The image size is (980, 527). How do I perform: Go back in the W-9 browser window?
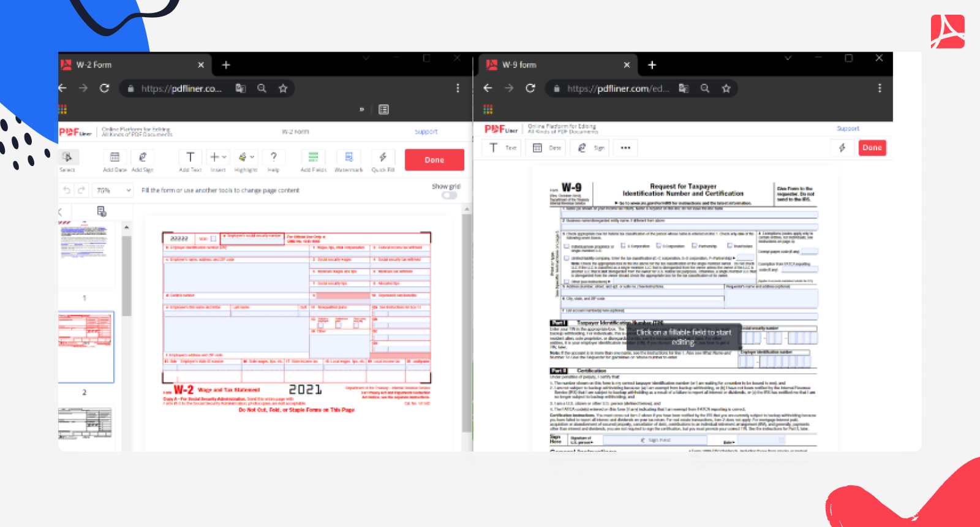tap(488, 88)
